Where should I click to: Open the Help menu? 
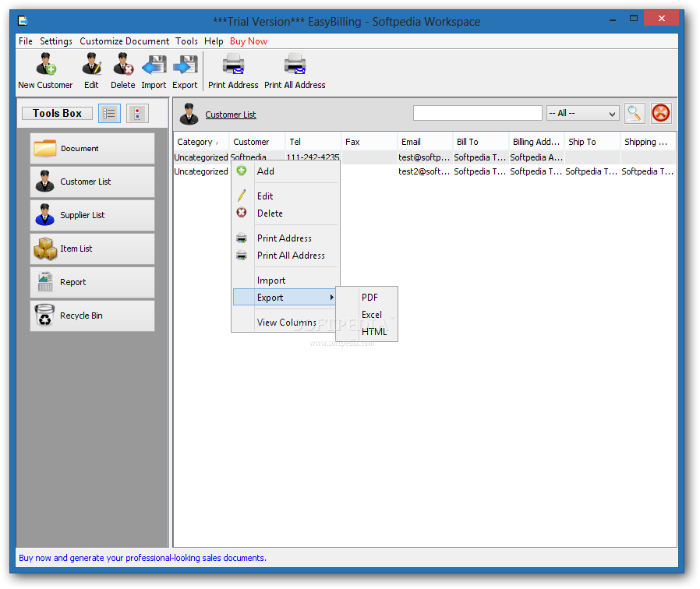point(214,41)
